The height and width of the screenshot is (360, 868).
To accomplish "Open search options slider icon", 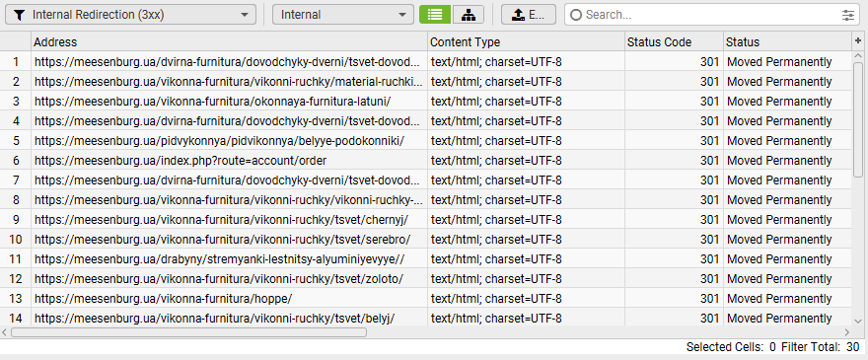I will 848,15.
